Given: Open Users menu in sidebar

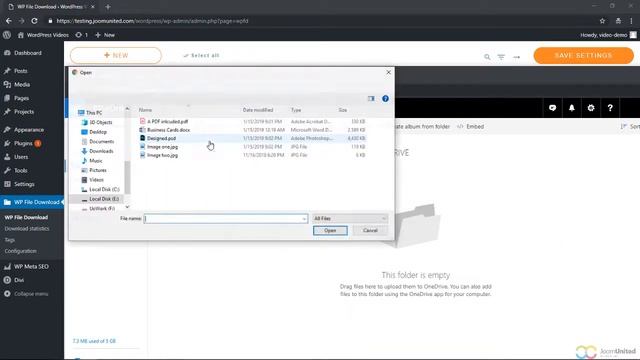Looking at the screenshot, I should (21, 157).
